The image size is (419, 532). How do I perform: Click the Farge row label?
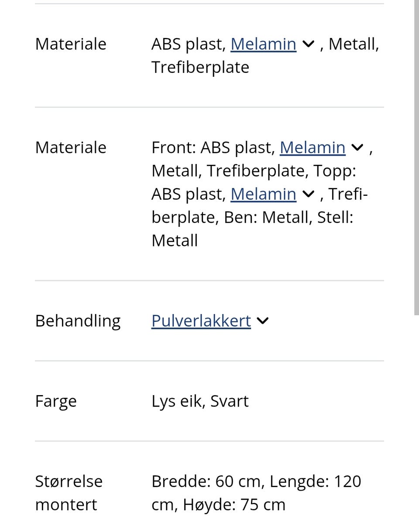pos(56,400)
